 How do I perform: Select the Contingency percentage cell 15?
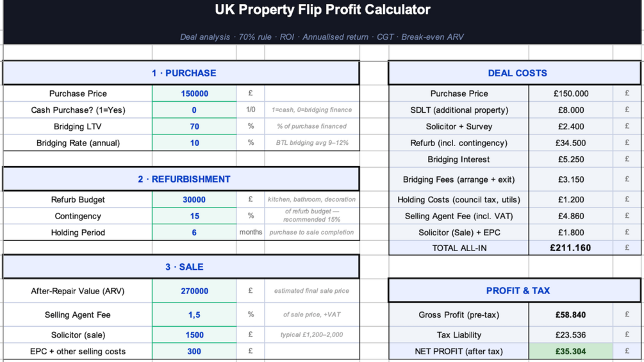click(x=194, y=216)
